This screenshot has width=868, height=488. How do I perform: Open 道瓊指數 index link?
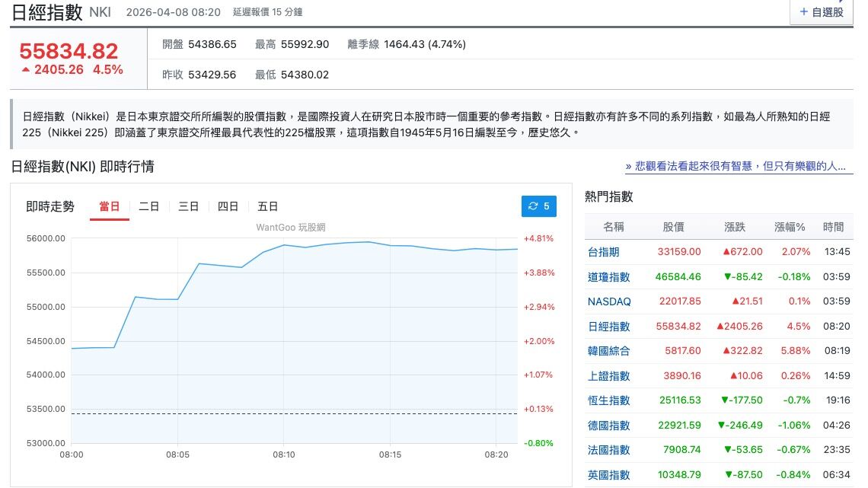[x=608, y=277]
